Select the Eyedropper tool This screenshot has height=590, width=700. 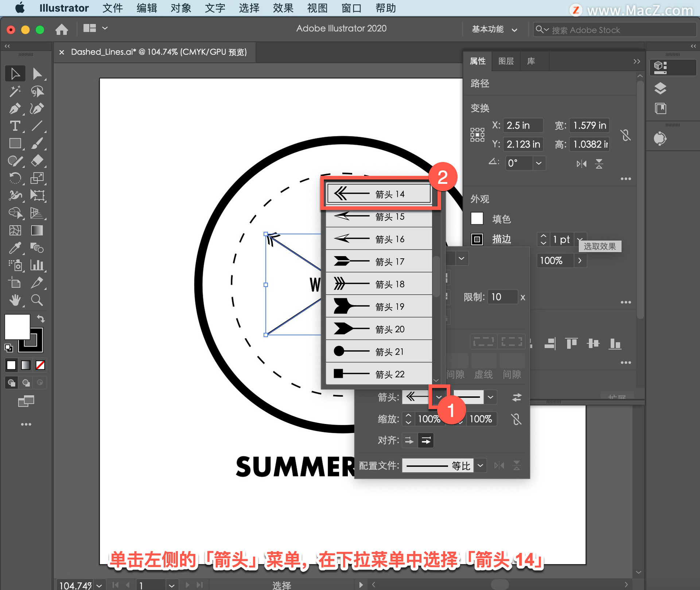[15, 248]
